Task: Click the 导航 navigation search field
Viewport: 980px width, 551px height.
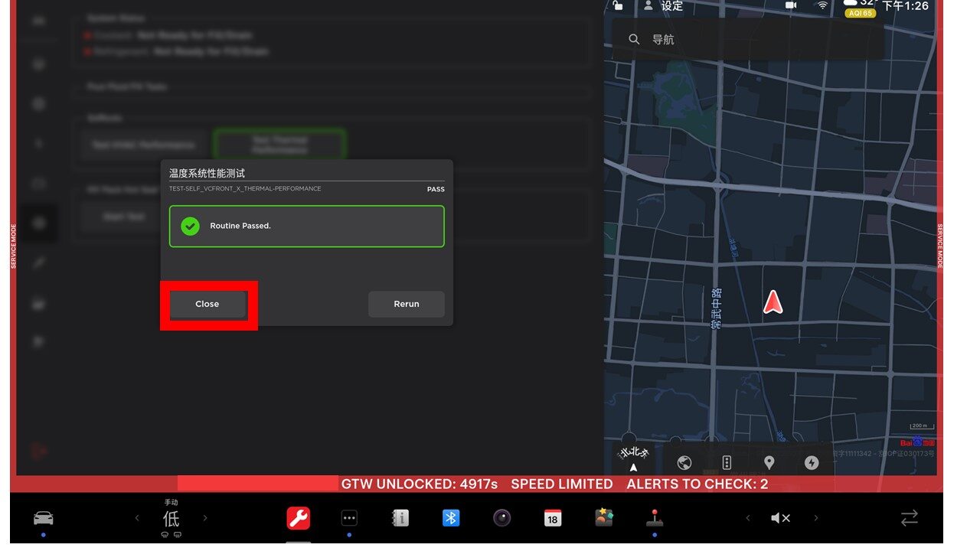Action: pos(746,40)
